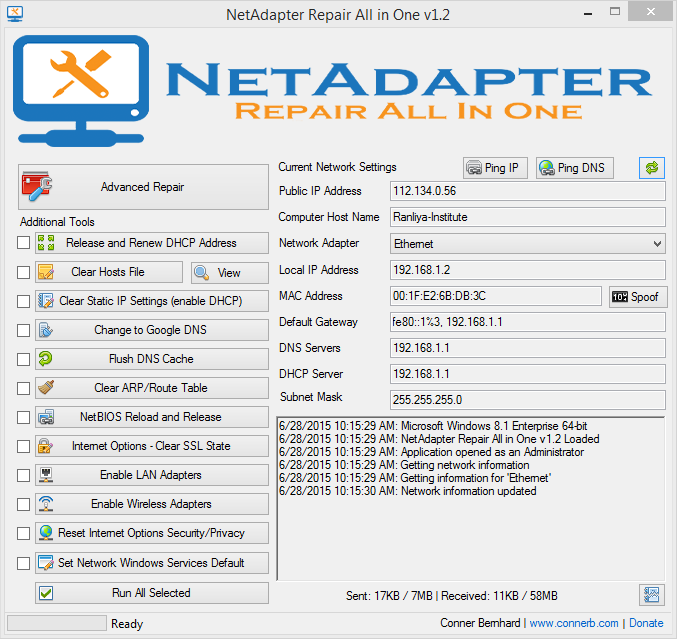This screenshot has height=639, width=677.
Task: Check the Enable Wireless Adapters checkbox
Action: 23,504
